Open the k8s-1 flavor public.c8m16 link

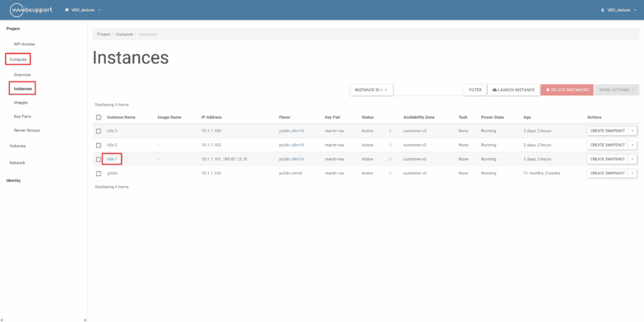pos(291,159)
